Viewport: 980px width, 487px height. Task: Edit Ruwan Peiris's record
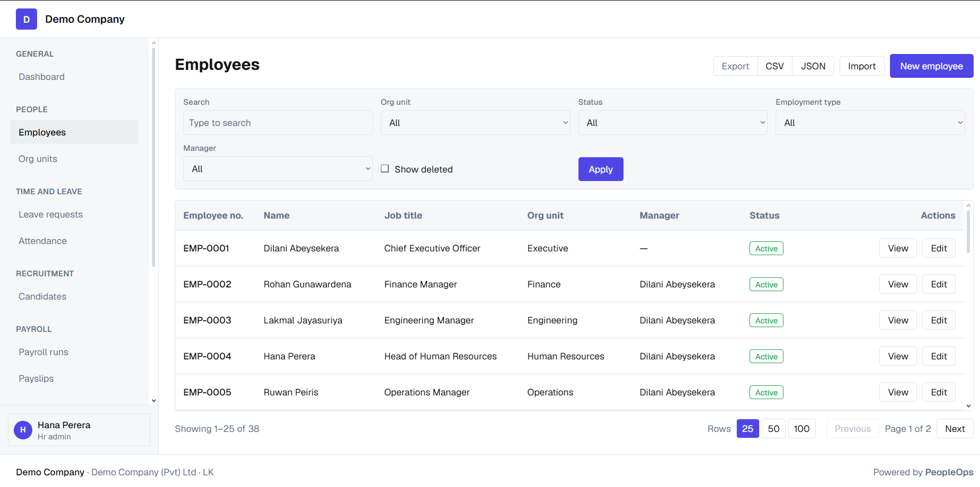(939, 392)
